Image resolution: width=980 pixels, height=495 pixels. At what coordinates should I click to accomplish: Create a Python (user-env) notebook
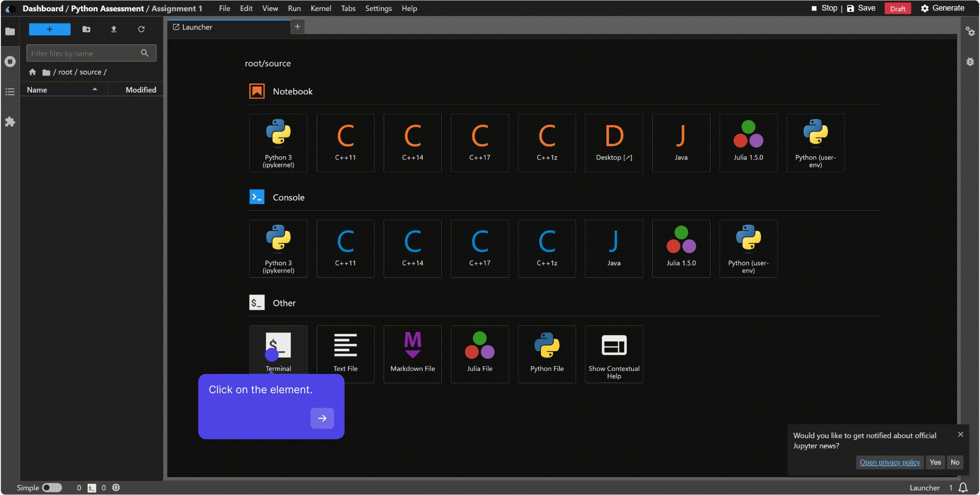pyautogui.click(x=815, y=143)
